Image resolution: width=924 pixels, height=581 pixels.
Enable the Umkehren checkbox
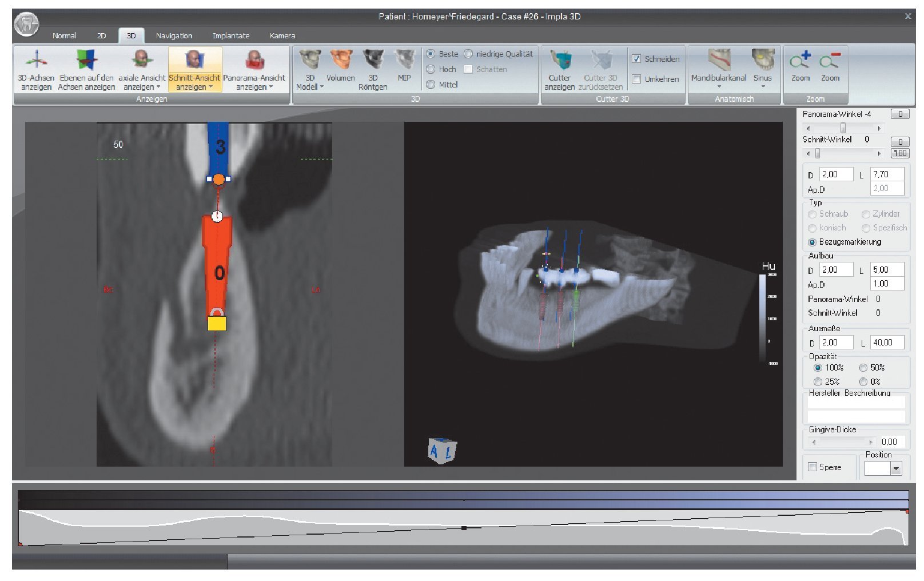[x=636, y=79]
